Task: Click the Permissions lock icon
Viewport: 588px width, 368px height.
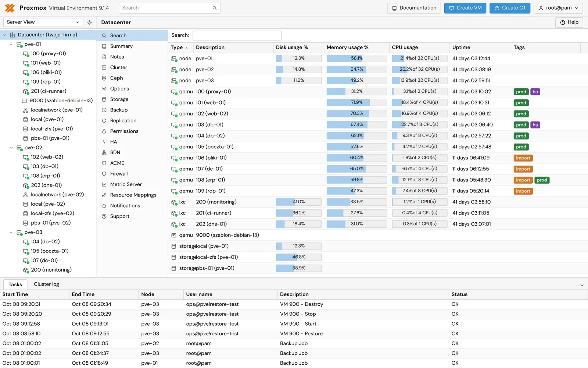Action: pyautogui.click(x=104, y=131)
